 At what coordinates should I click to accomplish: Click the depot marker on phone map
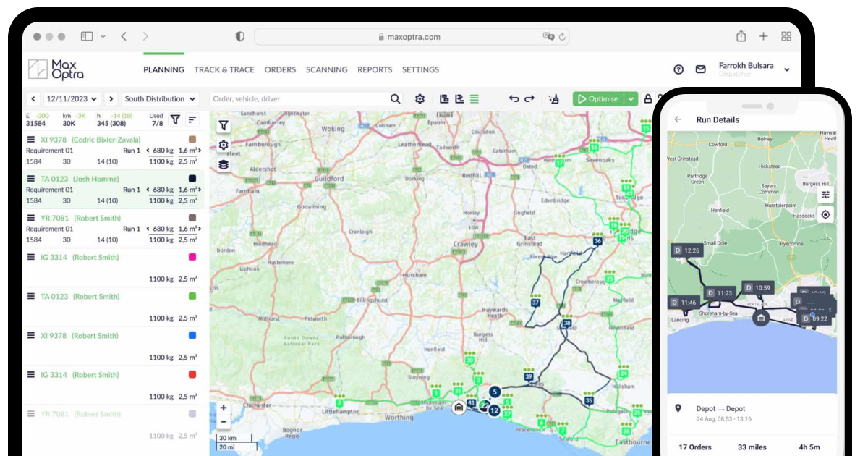pyautogui.click(x=760, y=317)
